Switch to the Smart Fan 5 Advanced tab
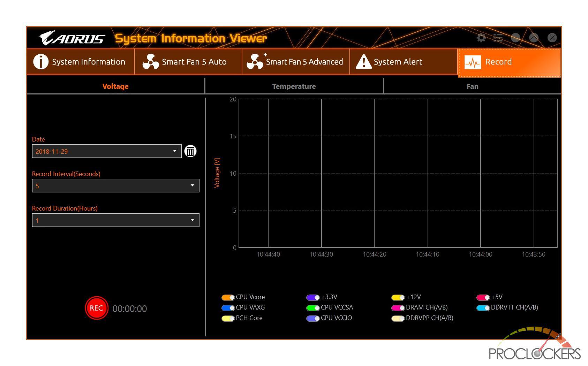 [x=296, y=62]
